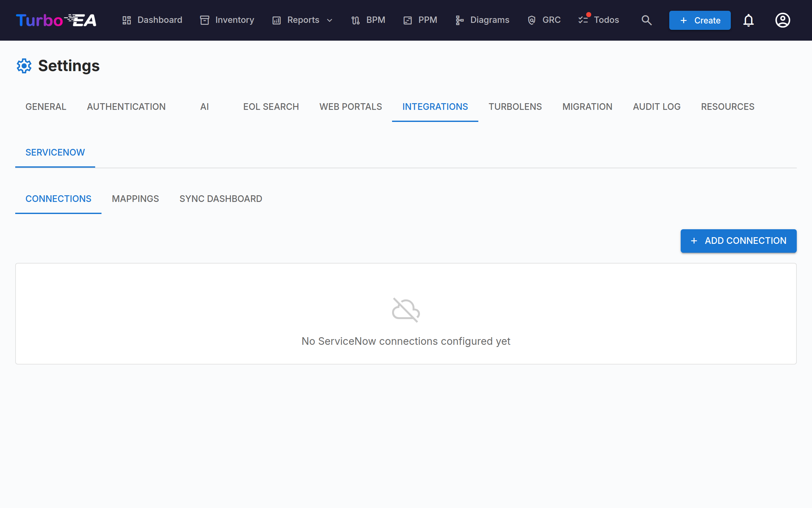This screenshot has width=812, height=508.
Task: Open search with the magnifier icon
Action: 646,20
